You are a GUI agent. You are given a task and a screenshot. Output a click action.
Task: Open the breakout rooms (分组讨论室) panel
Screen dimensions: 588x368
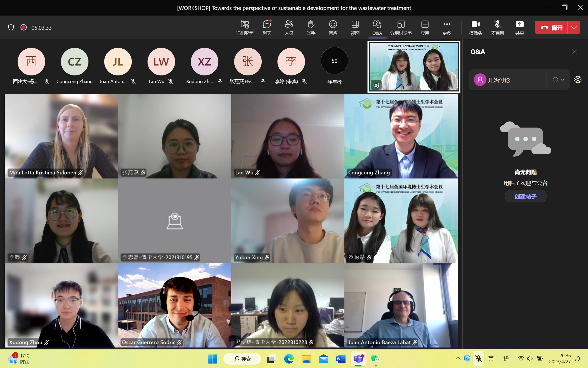pyautogui.click(x=401, y=27)
